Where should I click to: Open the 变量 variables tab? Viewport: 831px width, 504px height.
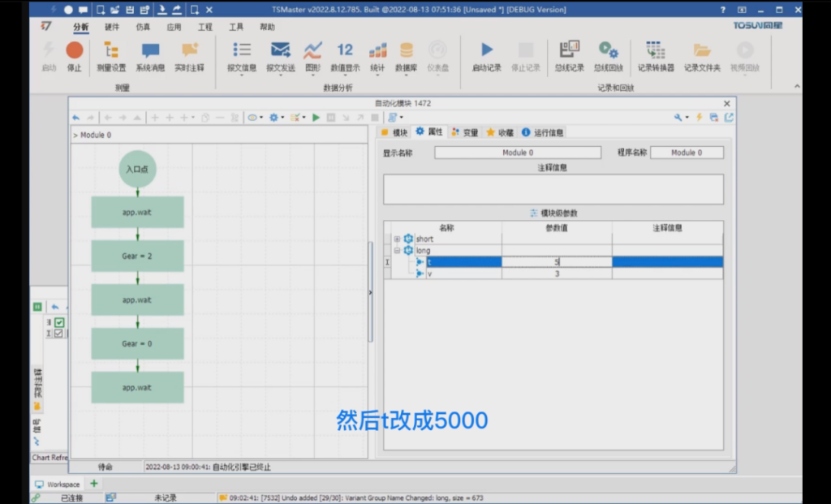(x=465, y=132)
